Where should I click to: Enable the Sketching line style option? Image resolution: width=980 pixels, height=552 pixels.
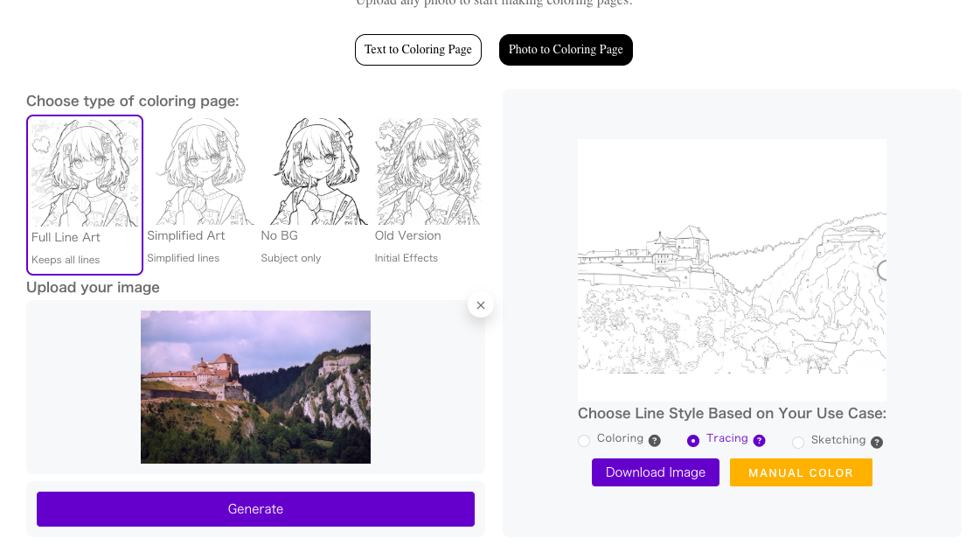tap(798, 443)
